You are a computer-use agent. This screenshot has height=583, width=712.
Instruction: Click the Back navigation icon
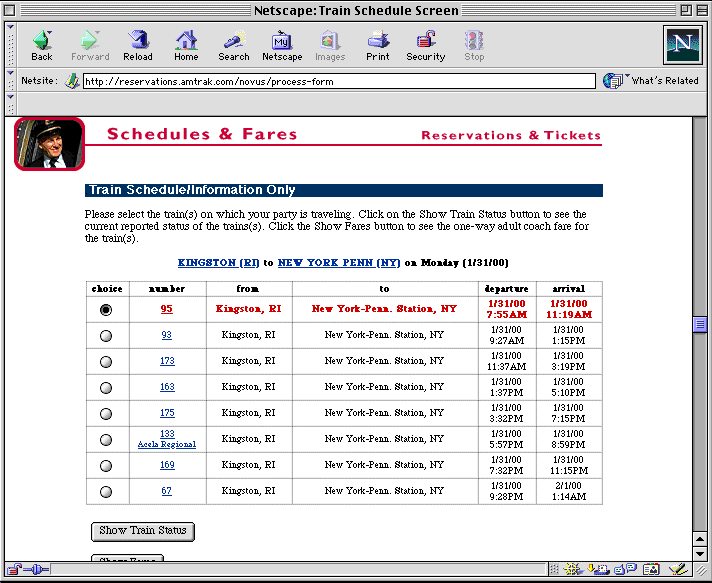click(x=42, y=44)
